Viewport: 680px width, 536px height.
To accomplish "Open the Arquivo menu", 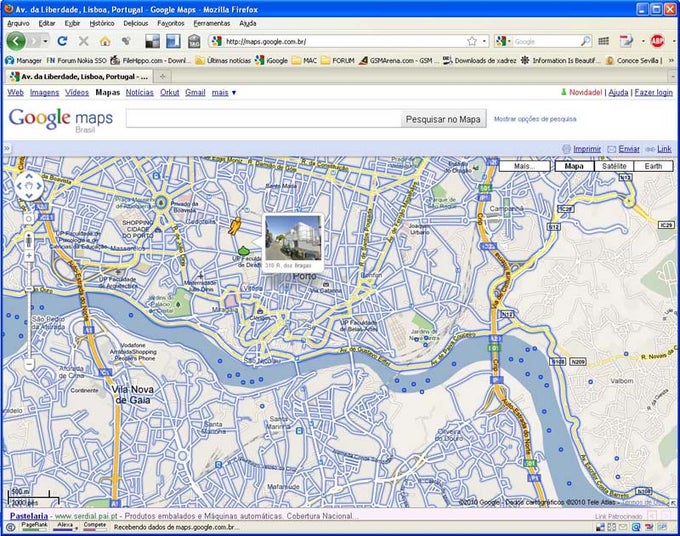I will coord(18,23).
